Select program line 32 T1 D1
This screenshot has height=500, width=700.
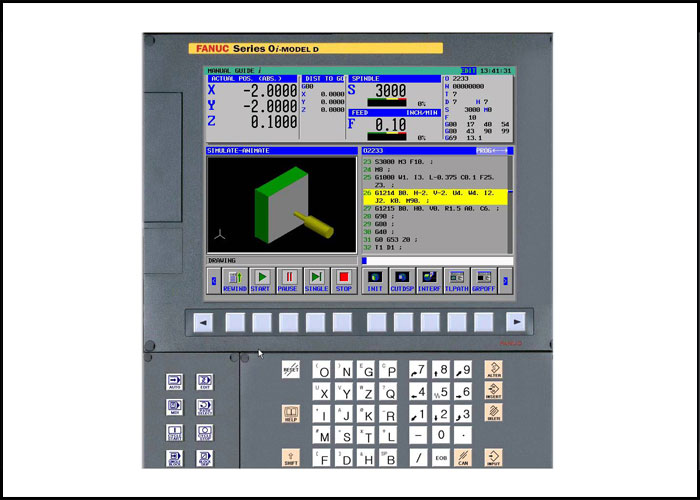[435, 247]
